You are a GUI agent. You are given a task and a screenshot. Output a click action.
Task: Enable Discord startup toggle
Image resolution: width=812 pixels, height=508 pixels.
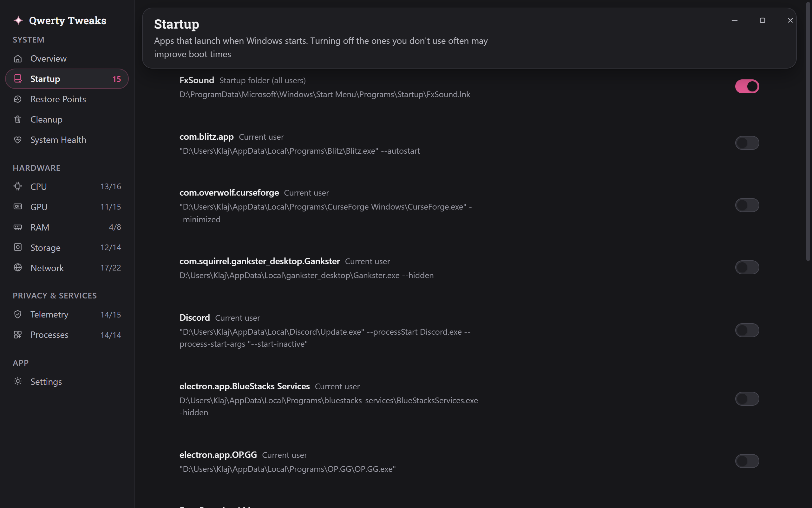pyautogui.click(x=747, y=330)
